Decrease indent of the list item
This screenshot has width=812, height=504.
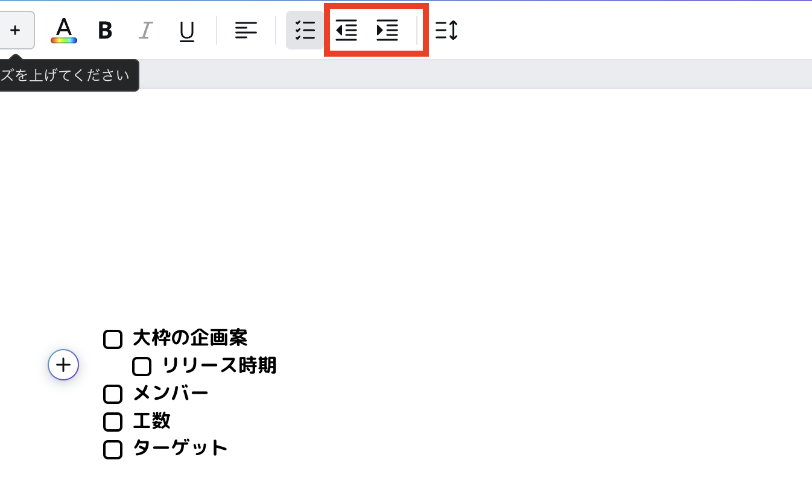point(346,30)
